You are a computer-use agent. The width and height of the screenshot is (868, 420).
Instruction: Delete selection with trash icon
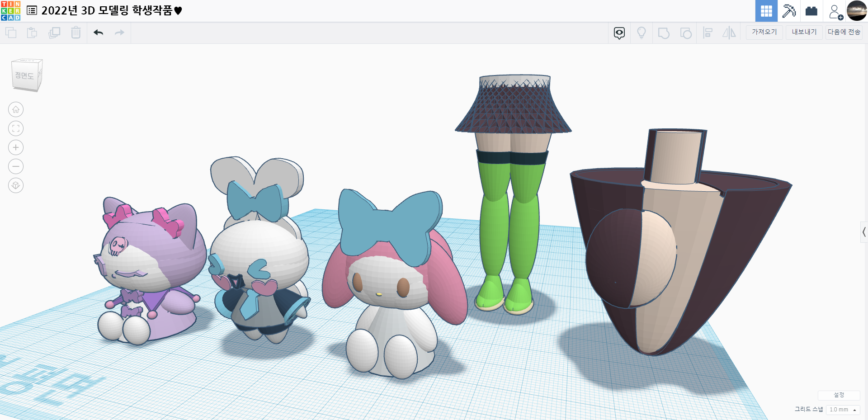pyautogui.click(x=76, y=33)
